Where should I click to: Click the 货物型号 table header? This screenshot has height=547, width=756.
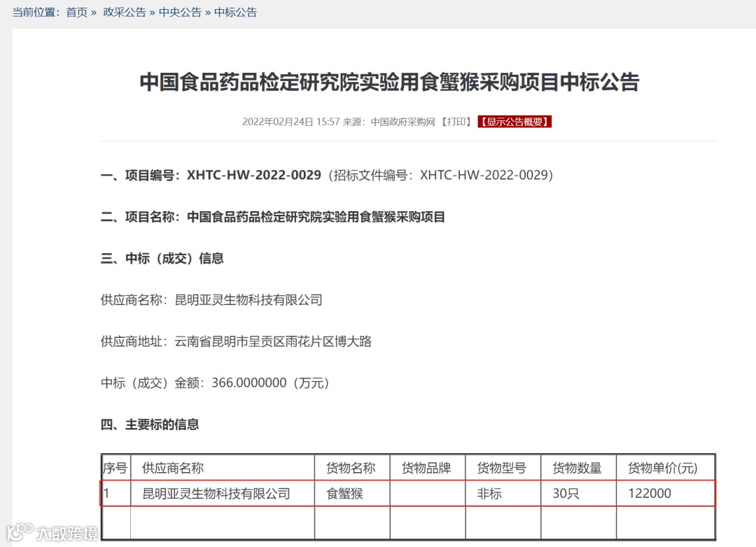503,468
